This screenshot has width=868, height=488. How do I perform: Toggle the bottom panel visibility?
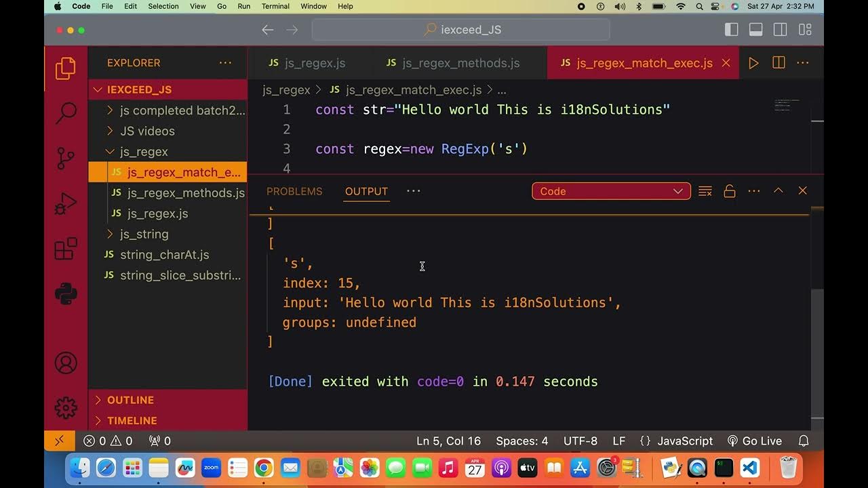point(756,30)
